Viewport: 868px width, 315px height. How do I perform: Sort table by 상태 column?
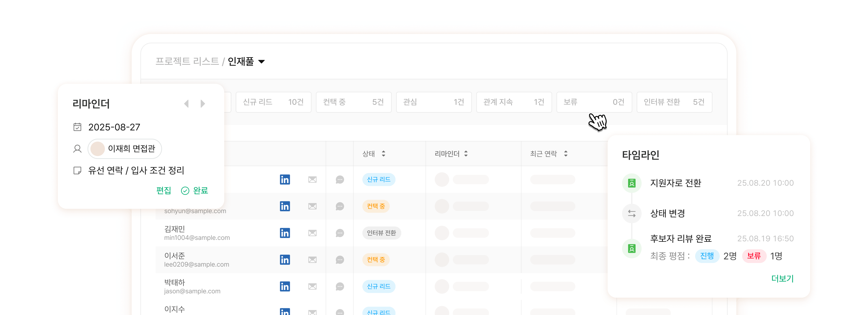tap(383, 154)
